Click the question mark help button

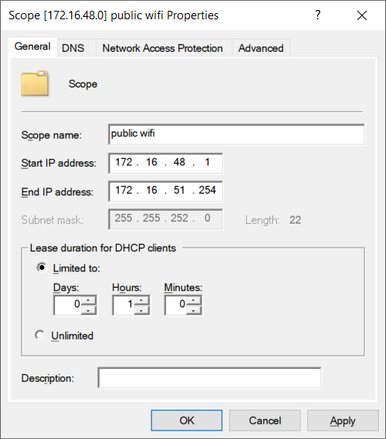[x=318, y=15]
